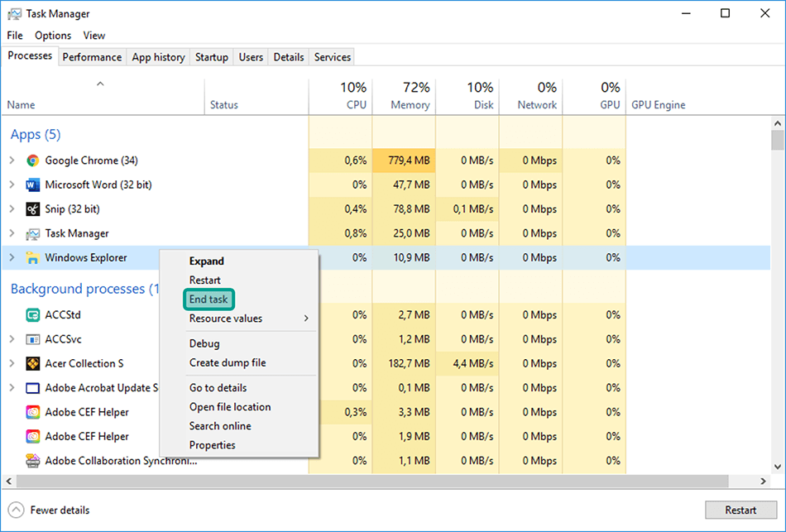Click the horizontal scrollbar right arrow
Image resolution: width=786 pixels, height=532 pixels.
point(763,482)
